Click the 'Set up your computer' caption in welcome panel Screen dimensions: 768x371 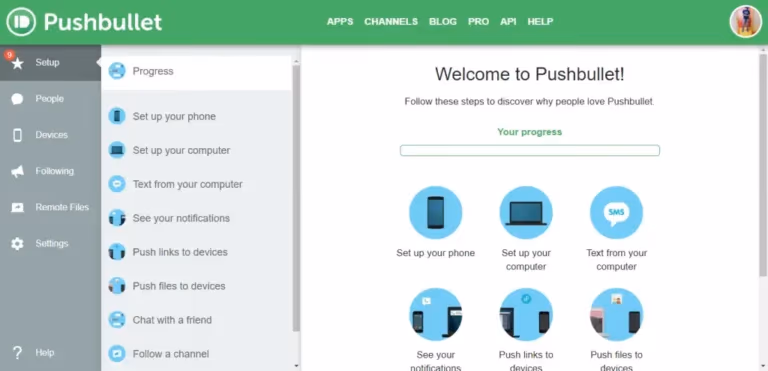coord(526,260)
